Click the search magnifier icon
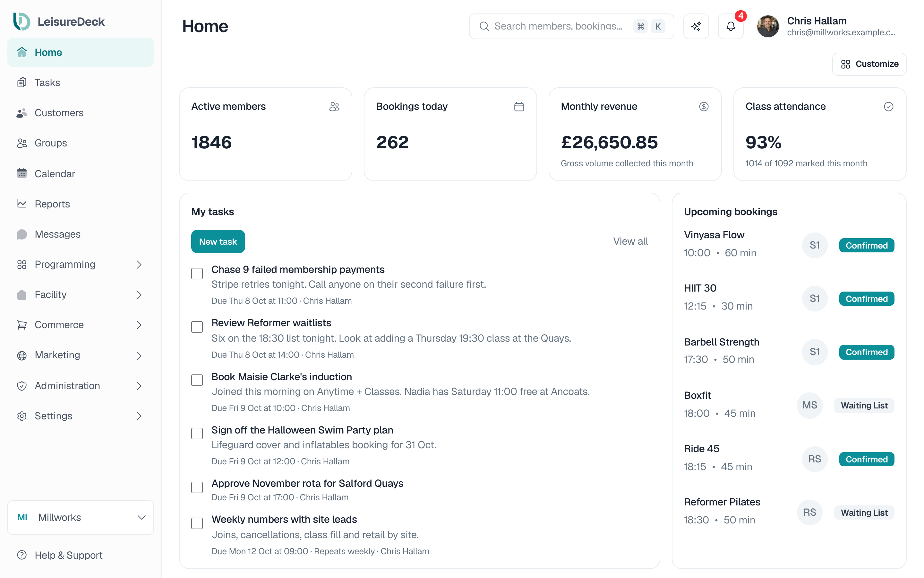 [484, 26]
